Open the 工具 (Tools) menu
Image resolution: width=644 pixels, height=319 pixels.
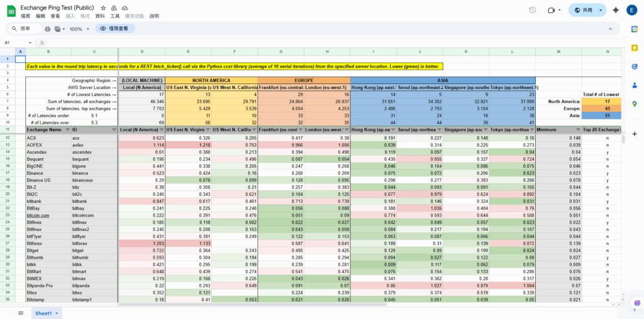click(x=115, y=16)
